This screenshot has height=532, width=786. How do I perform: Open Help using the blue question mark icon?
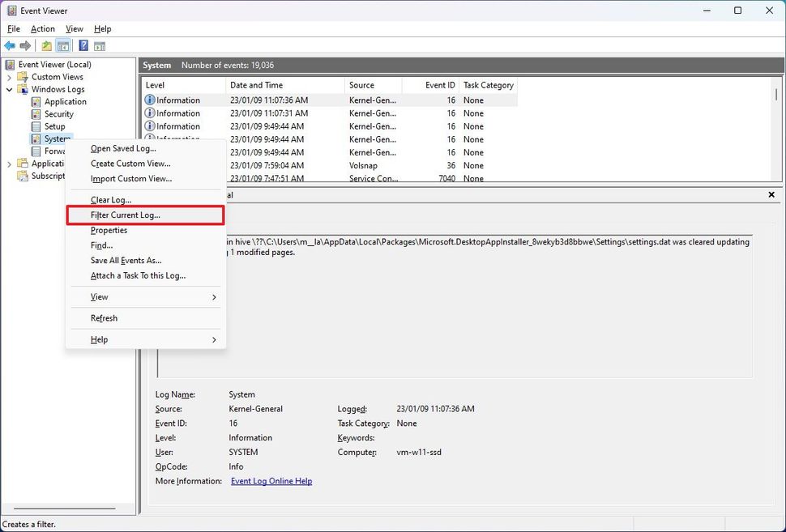tap(83, 45)
